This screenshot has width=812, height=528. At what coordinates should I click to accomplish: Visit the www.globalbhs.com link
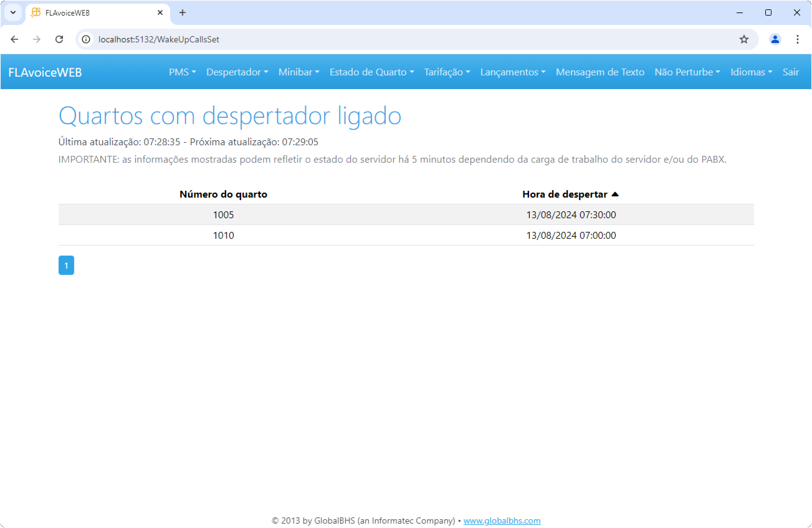(x=502, y=521)
